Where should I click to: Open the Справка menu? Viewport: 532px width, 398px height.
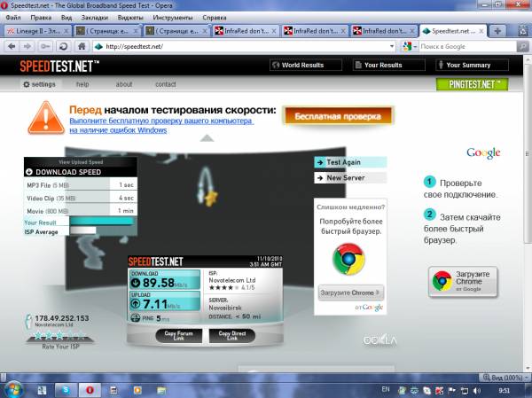pos(214,18)
